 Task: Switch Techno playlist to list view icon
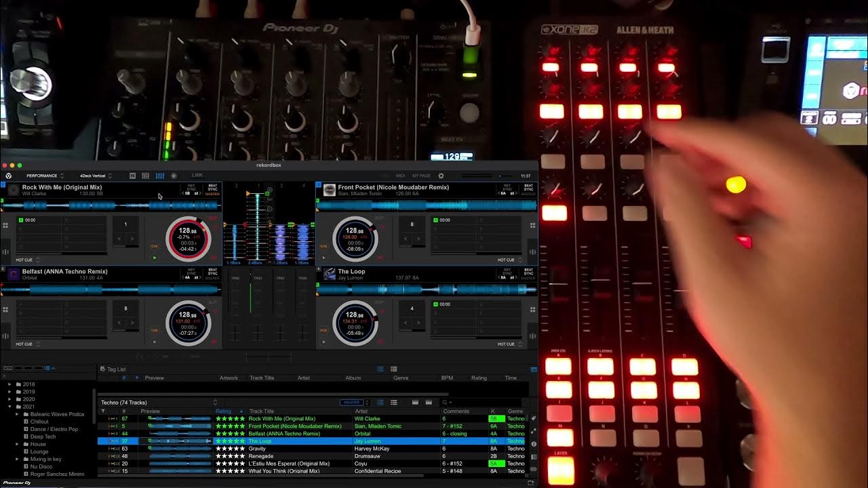[380, 403]
